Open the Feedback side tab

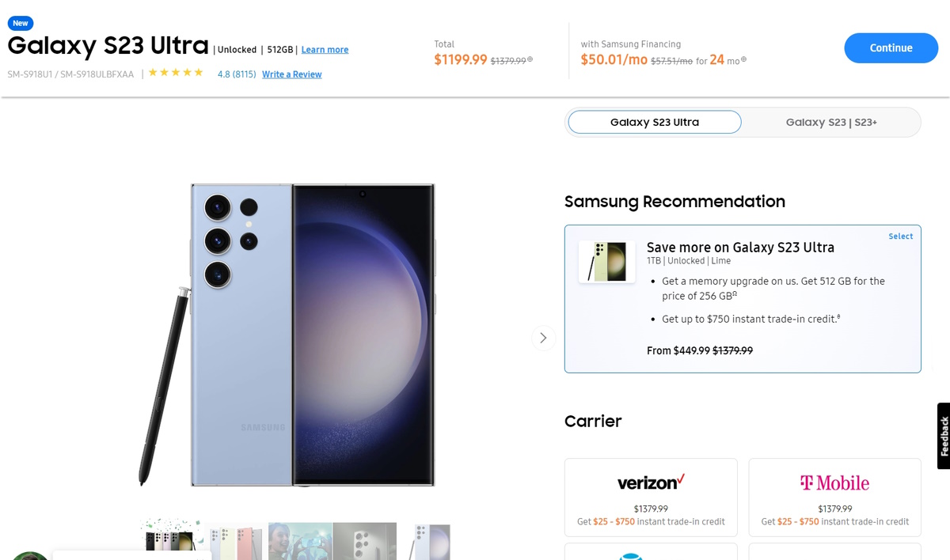(x=944, y=436)
